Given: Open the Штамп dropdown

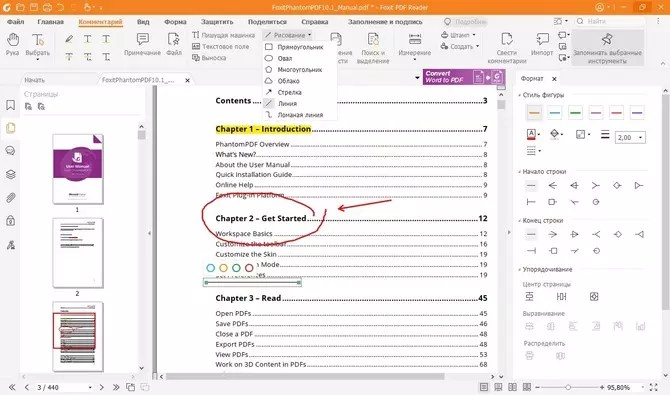Looking at the screenshot, I should (458, 35).
